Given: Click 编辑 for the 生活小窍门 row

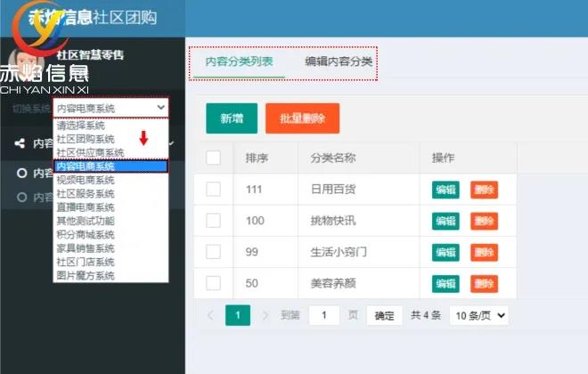Looking at the screenshot, I should [x=445, y=252].
